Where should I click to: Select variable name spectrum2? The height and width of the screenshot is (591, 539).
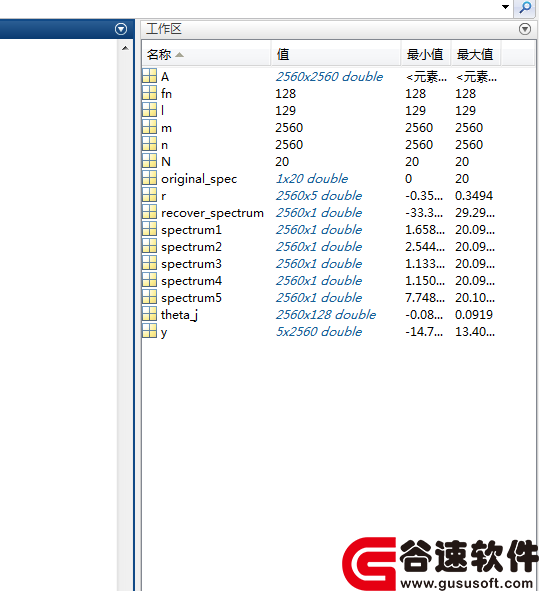(x=191, y=247)
